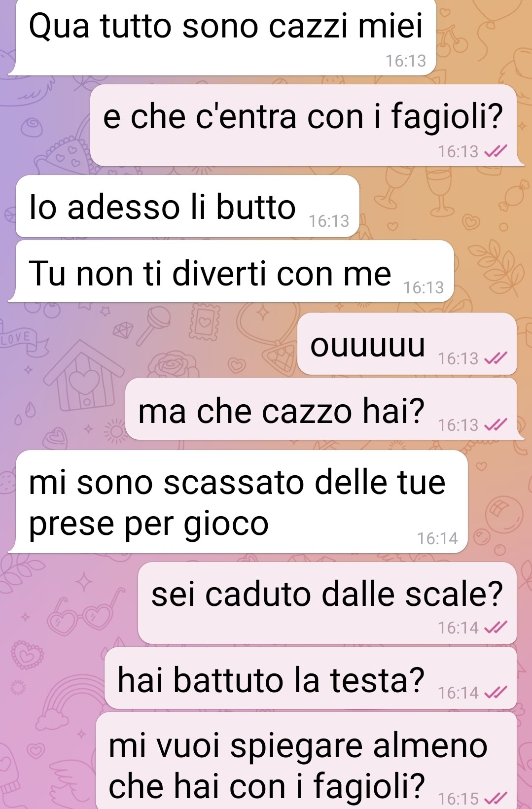Image resolution: width=532 pixels, height=809 pixels.
Task: Click the 16:14 timestamp under 'prese per gioco'
Action: click(438, 538)
